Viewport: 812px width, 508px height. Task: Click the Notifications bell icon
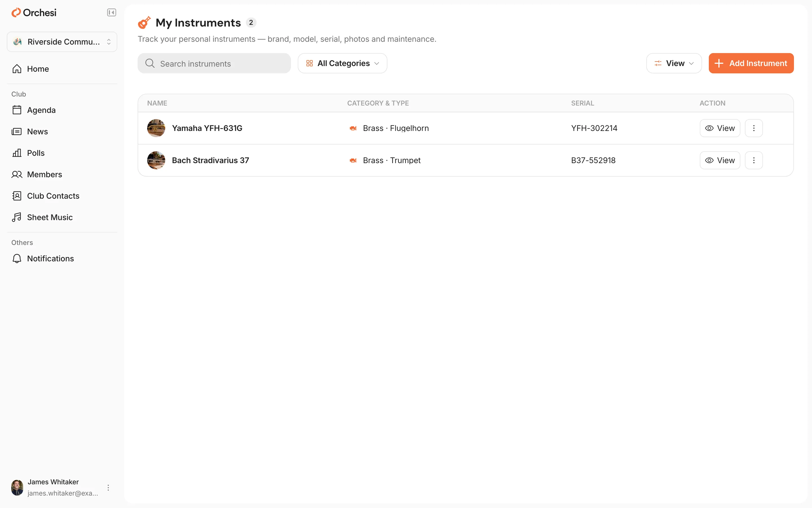(x=17, y=259)
